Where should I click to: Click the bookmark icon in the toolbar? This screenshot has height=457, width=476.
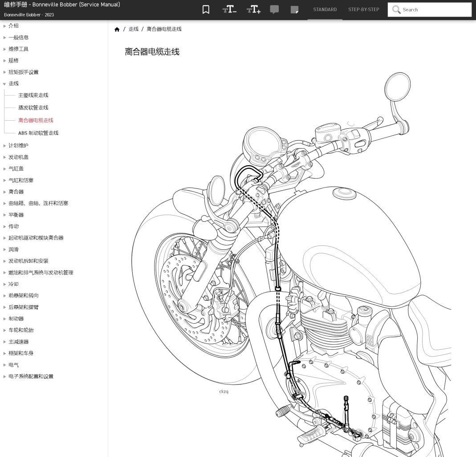(206, 9)
